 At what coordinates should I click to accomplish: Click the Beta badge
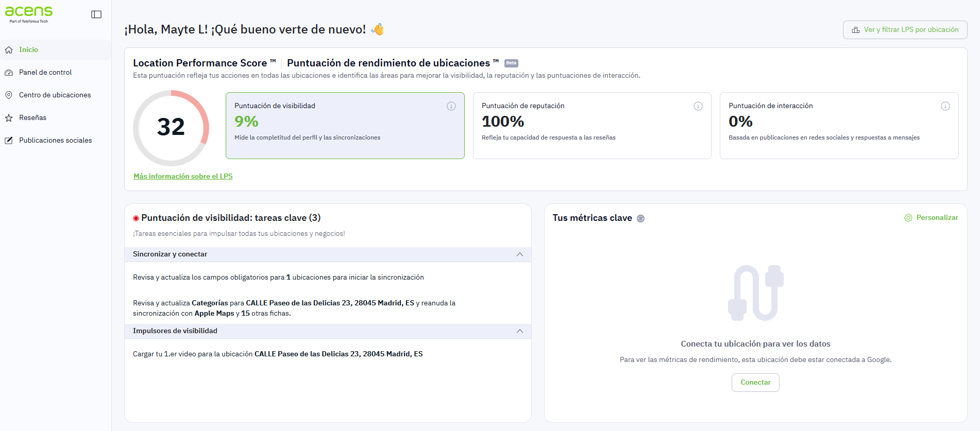tap(511, 63)
